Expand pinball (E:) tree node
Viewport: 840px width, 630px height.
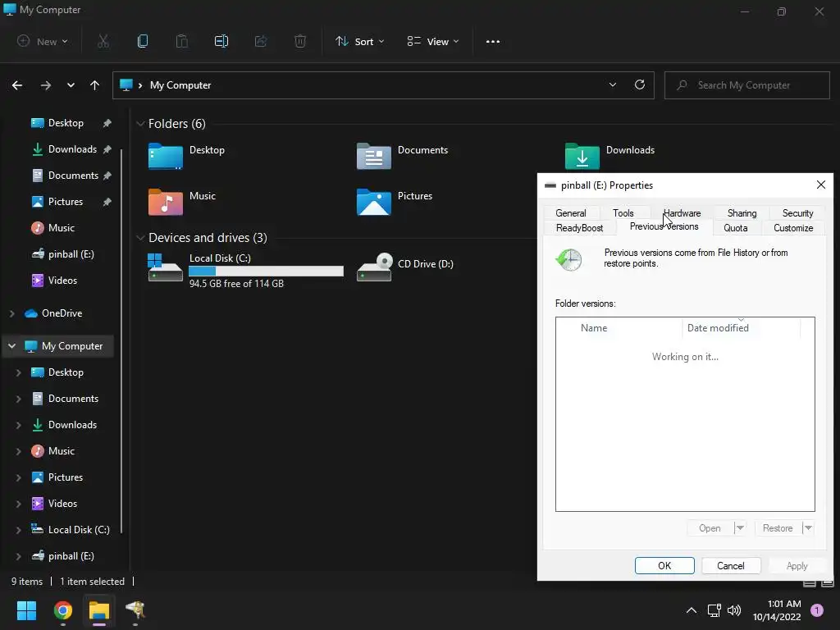coord(18,556)
